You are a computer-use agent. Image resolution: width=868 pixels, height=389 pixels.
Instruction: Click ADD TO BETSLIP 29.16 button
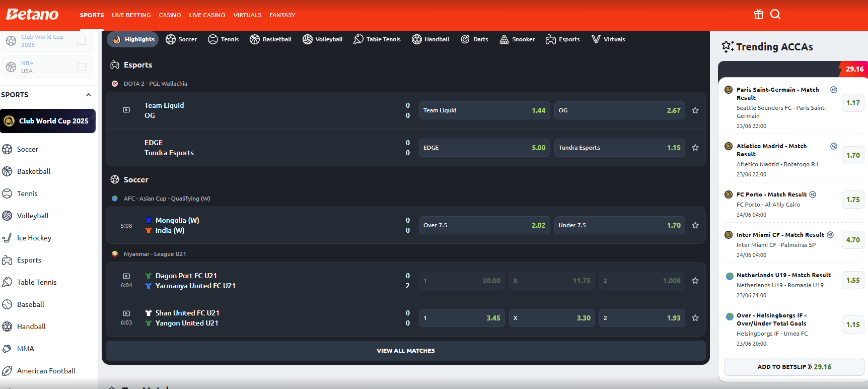(794, 367)
